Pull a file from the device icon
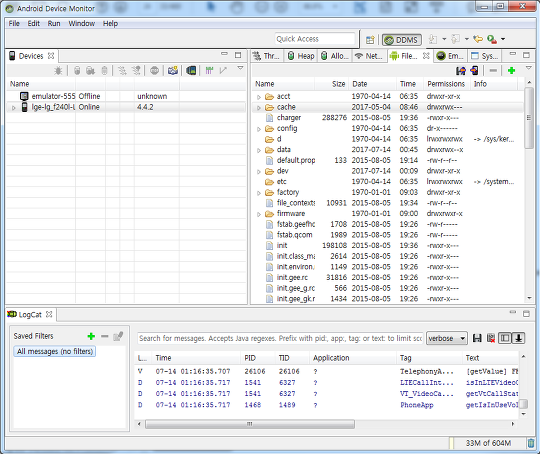Image resolution: width=540 pixels, height=454 pixels. (461, 71)
